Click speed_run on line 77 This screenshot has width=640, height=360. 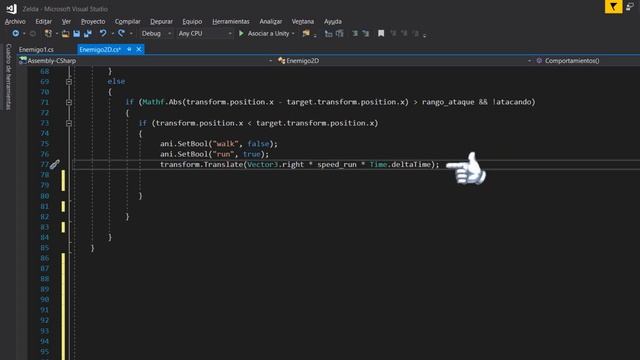click(337, 164)
